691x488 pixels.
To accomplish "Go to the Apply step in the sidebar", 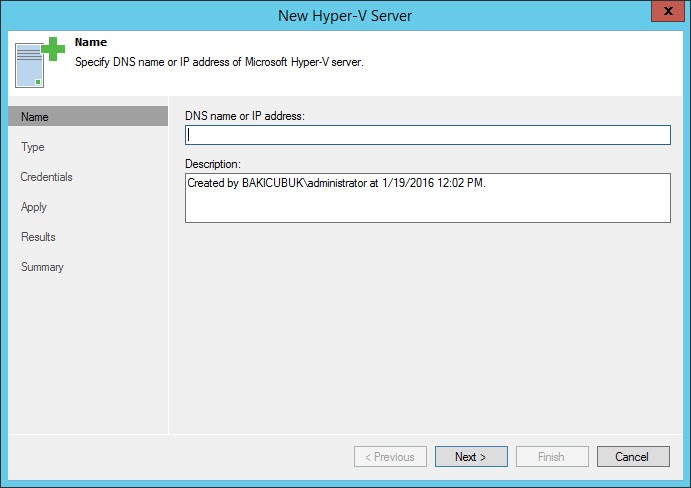I will coord(33,207).
